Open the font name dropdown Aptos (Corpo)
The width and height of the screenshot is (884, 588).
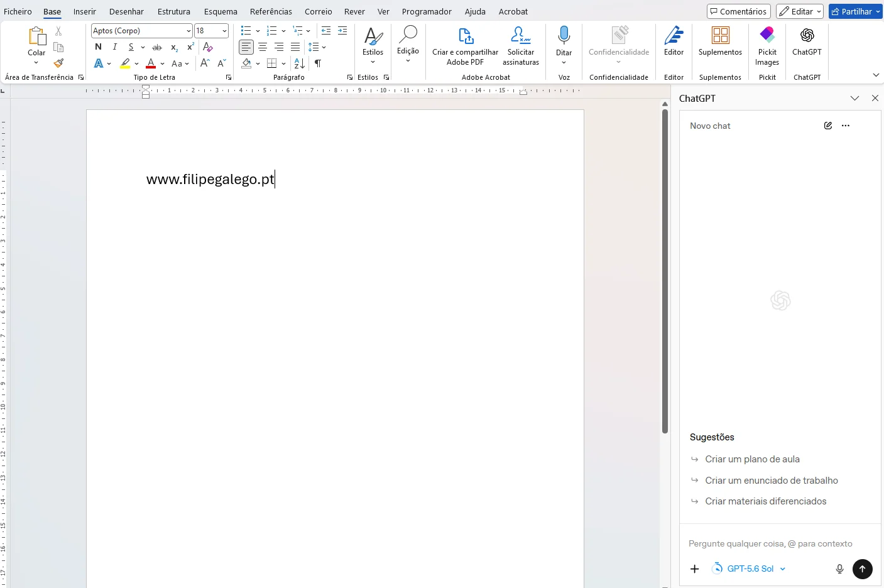[x=142, y=31]
